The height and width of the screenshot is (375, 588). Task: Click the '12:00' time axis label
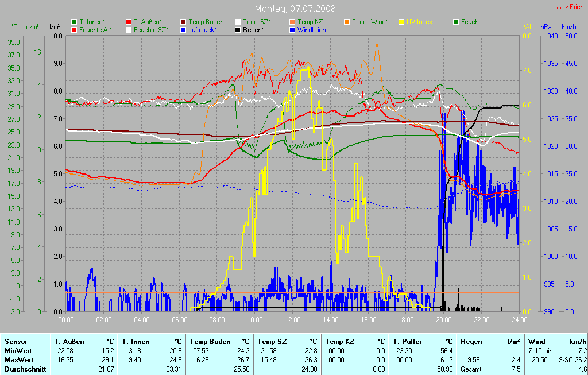292,320
